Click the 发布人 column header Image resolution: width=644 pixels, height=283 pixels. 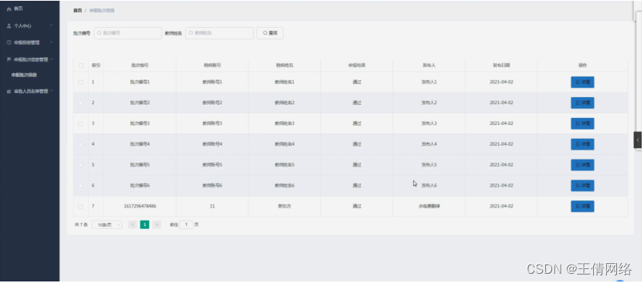tap(429, 66)
